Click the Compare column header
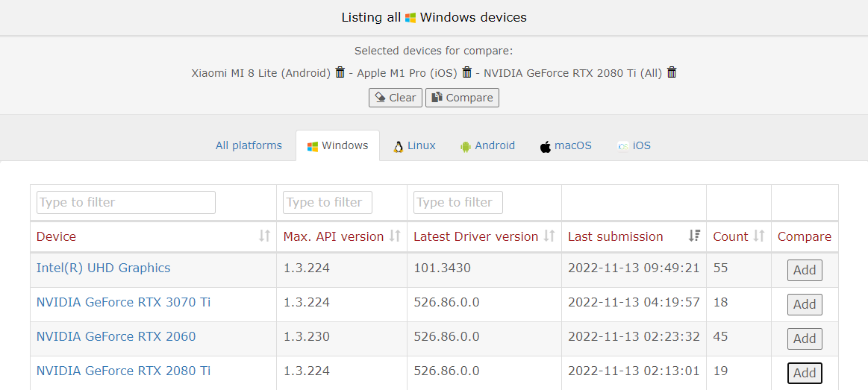 coord(805,237)
